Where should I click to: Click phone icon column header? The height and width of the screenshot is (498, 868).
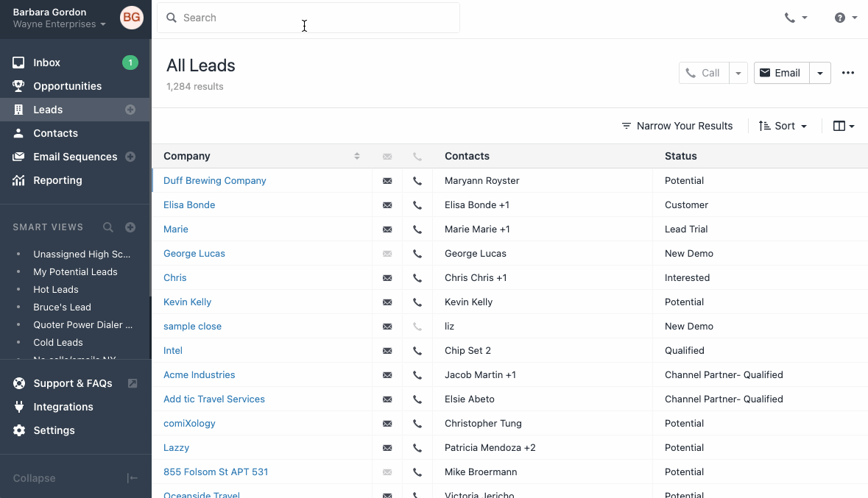(417, 157)
